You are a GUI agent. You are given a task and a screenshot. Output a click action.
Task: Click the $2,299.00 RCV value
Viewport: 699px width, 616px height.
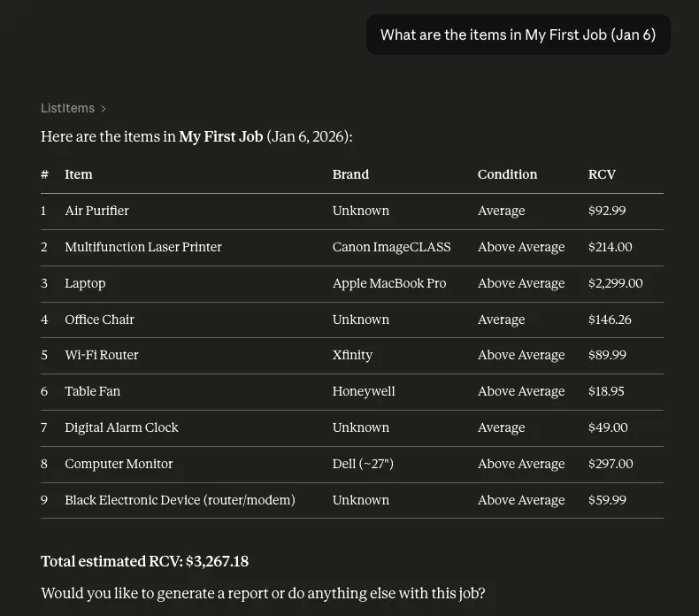(x=615, y=283)
